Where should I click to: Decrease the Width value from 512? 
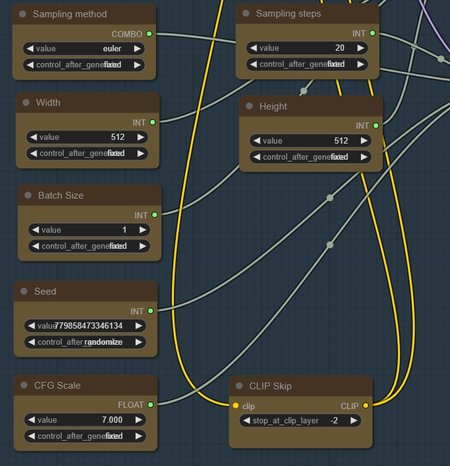(33, 137)
